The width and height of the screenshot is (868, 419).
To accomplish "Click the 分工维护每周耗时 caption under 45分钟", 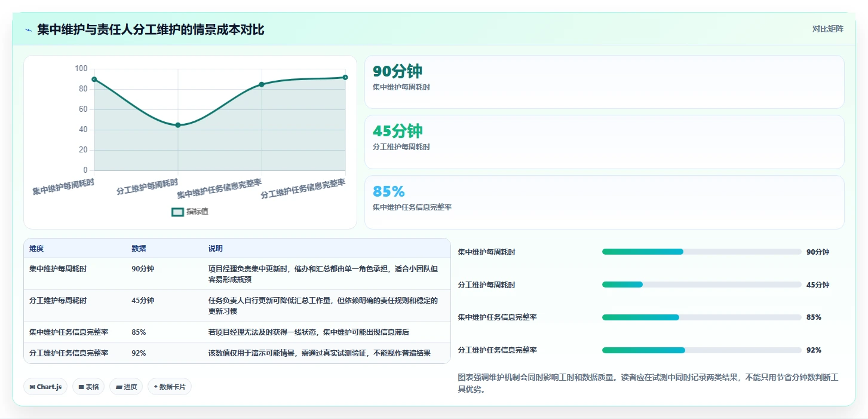I will 401,147.
